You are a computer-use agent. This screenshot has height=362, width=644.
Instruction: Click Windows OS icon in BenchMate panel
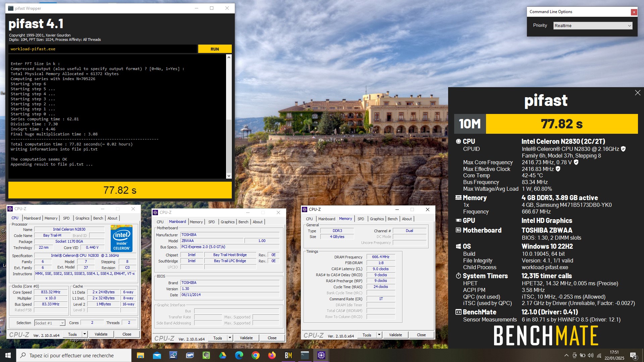pos(458,246)
